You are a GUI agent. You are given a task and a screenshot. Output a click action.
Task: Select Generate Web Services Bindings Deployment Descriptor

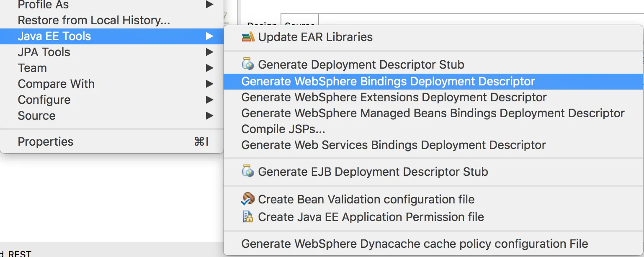pyautogui.click(x=394, y=145)
